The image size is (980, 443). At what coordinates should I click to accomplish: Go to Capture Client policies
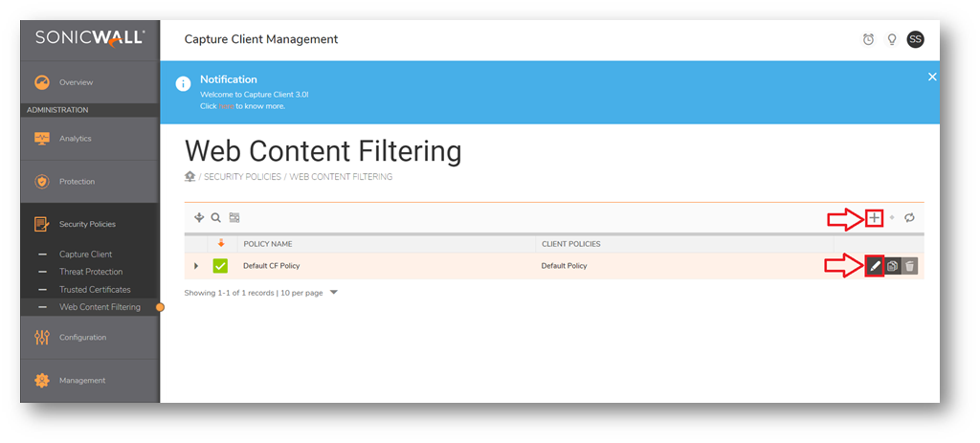[85, 255]
